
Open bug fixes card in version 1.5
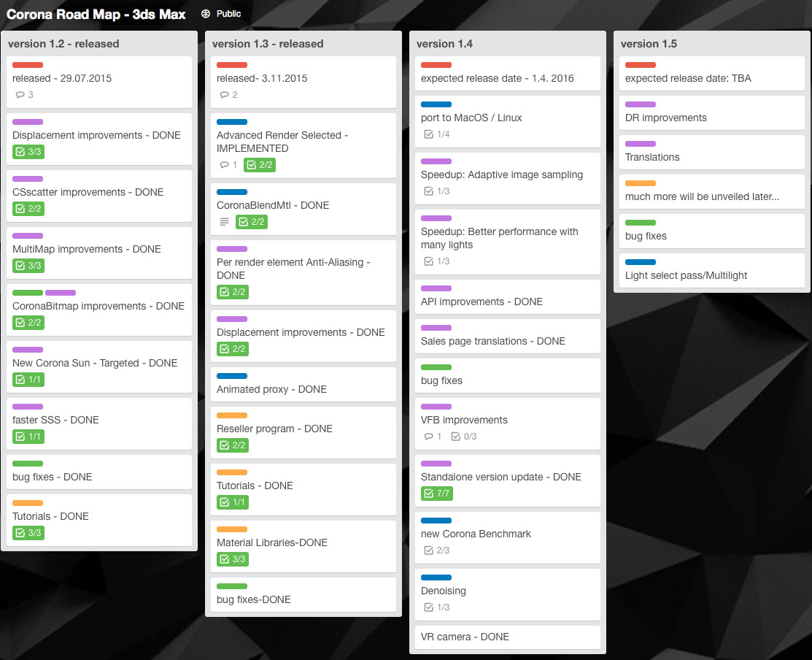tap(711, 231)
